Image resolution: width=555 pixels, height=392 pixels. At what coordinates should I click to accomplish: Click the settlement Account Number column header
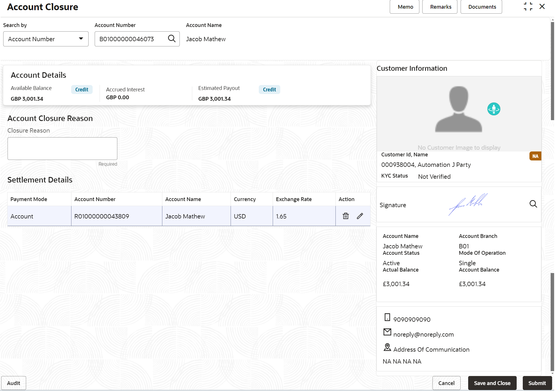coord(116,199)
